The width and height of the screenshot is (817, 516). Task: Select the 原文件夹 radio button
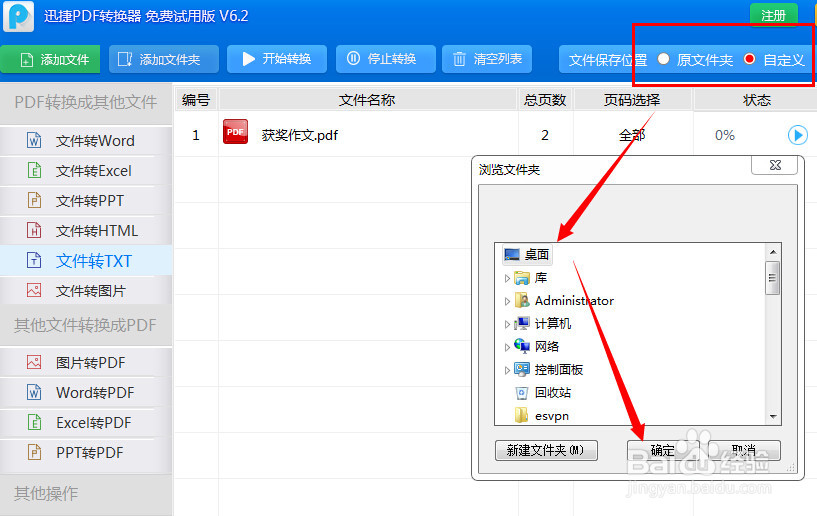[x=663, y=59]
